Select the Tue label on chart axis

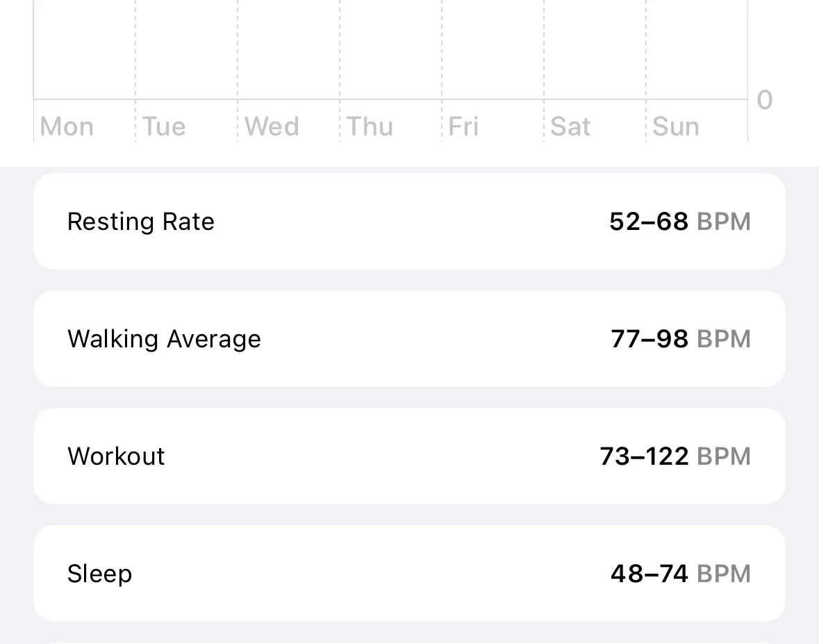coord(164,126)
